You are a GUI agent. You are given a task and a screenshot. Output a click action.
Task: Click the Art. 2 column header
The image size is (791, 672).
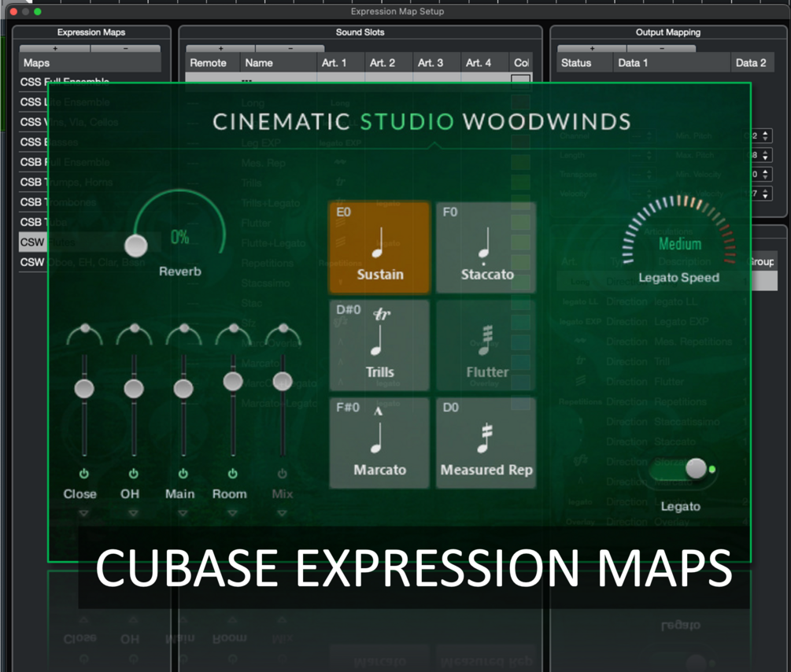pyautogui.click(x=389, y=63)
